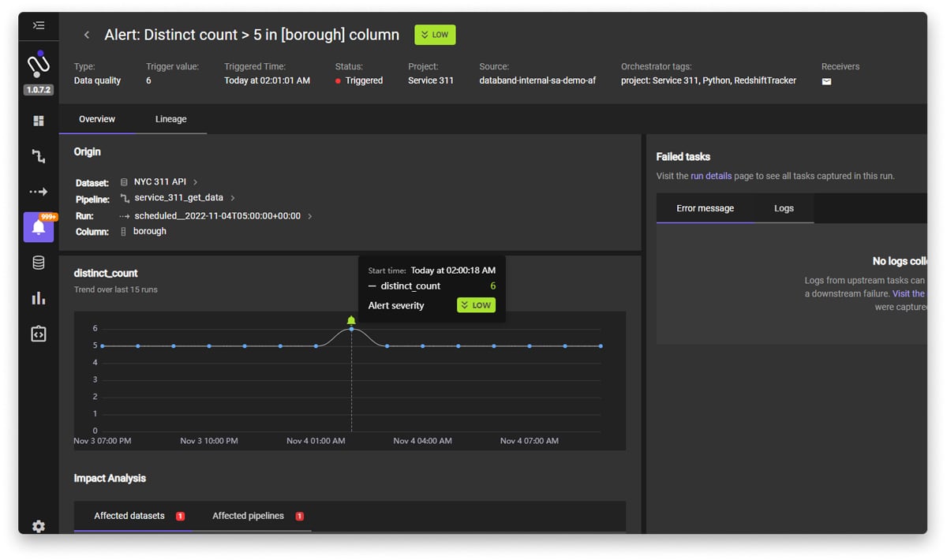Screen dimensions: 947x560
Task: Open the Runs view from the sidebar
Action: (x=38, y=191)
